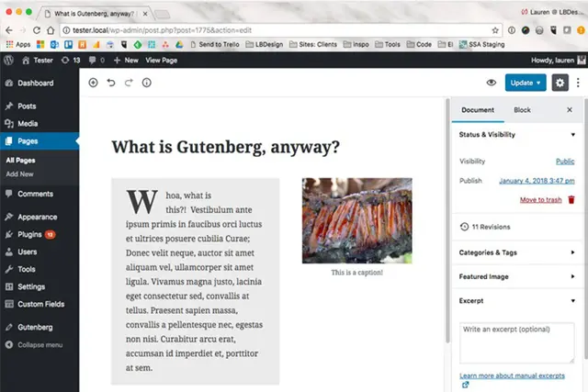This screenshot has width=588, height=392.
Task: Click the browser back arrow
Action: click(x=9, y=30)
